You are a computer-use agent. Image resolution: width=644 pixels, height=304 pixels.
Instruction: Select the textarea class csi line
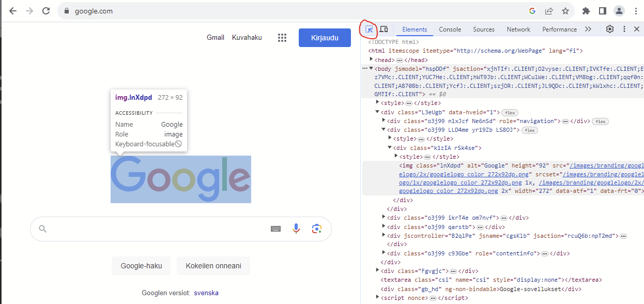point(491,280)
